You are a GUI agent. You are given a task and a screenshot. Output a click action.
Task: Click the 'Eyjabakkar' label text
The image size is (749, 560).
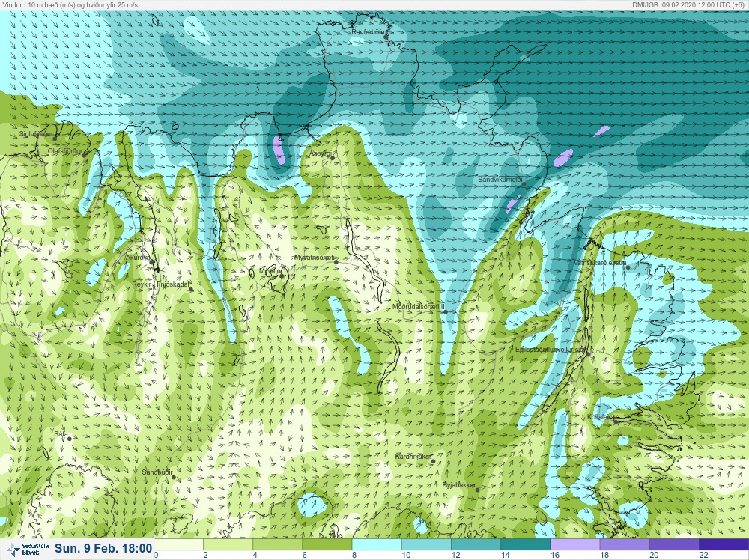(x=459, y=485)
